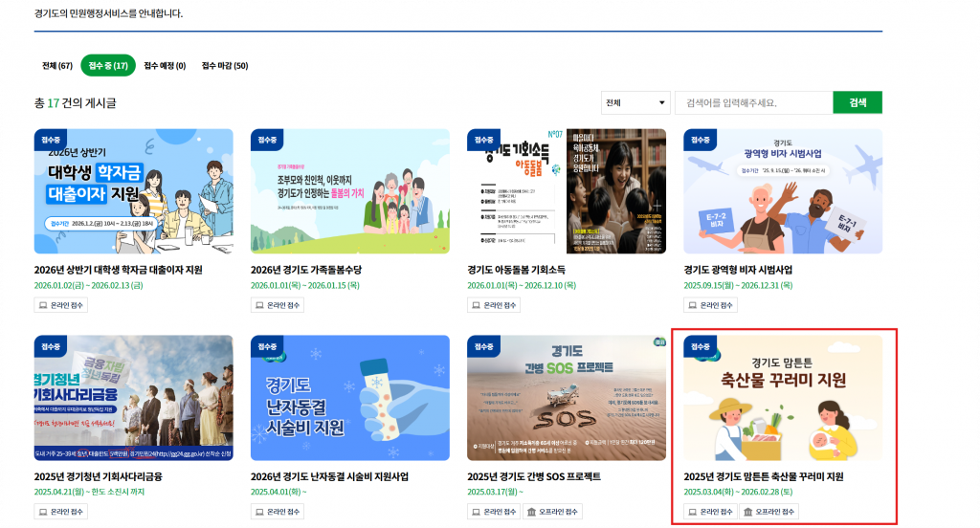Open 난자동결 시술비 지원 banner image

pyautogui.click(x=350, y=398)
